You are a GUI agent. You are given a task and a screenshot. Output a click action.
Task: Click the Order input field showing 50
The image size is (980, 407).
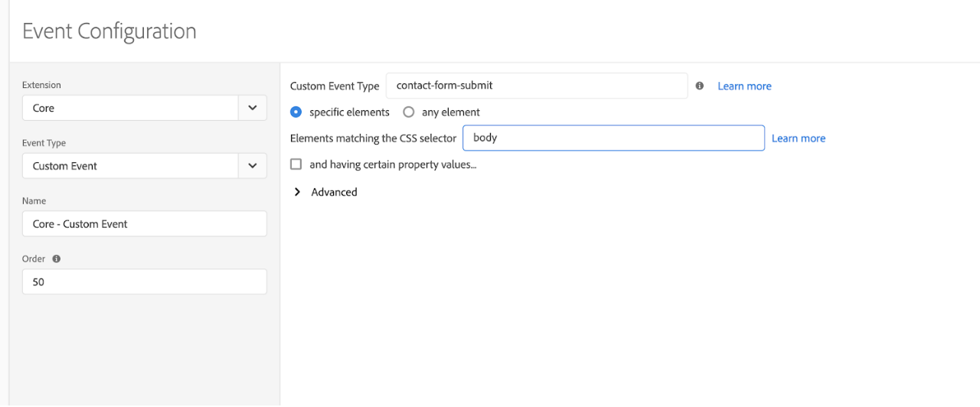coord(145,282)
